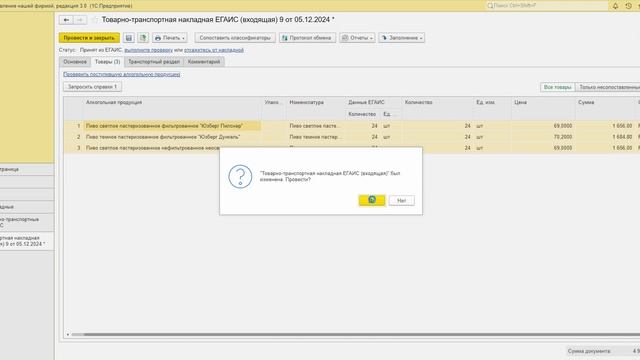
Task: Select the 'Все товары' filter toggle
Action: [x=557, y=87]
